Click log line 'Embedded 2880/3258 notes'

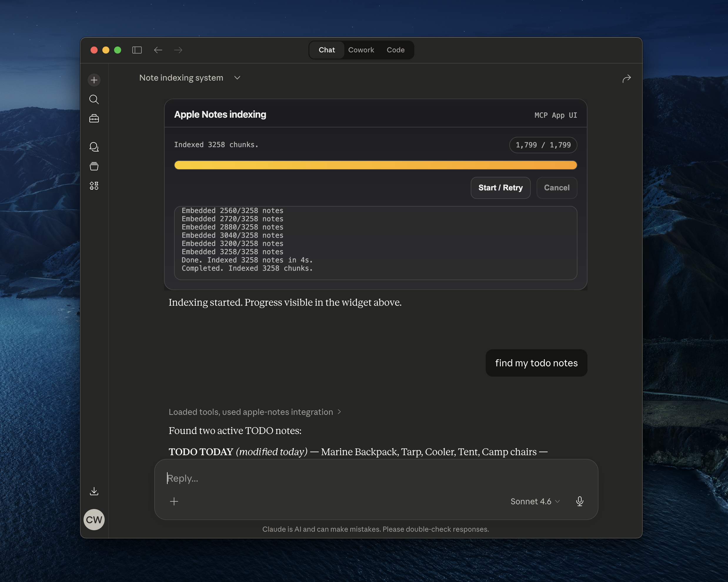click(232, 227)
